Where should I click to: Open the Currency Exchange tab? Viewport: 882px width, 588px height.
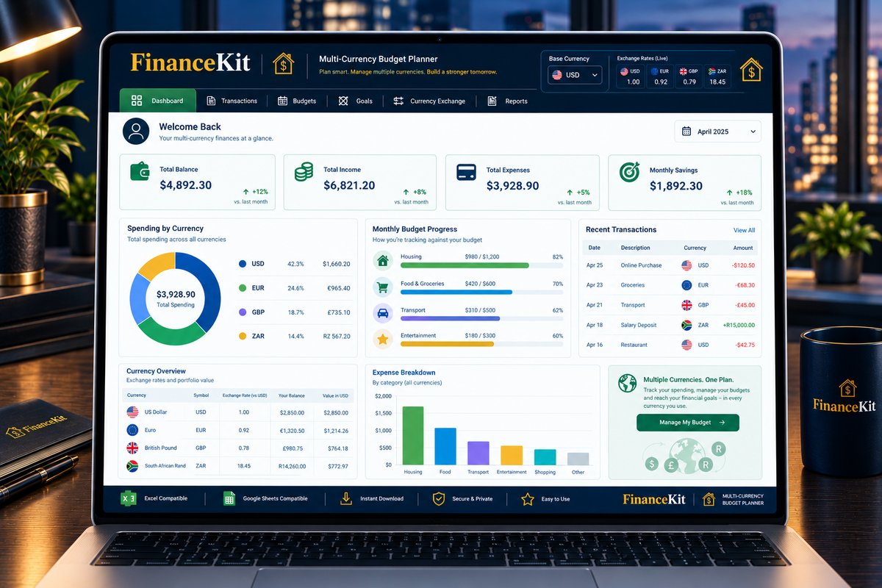(x=429, y=101)
